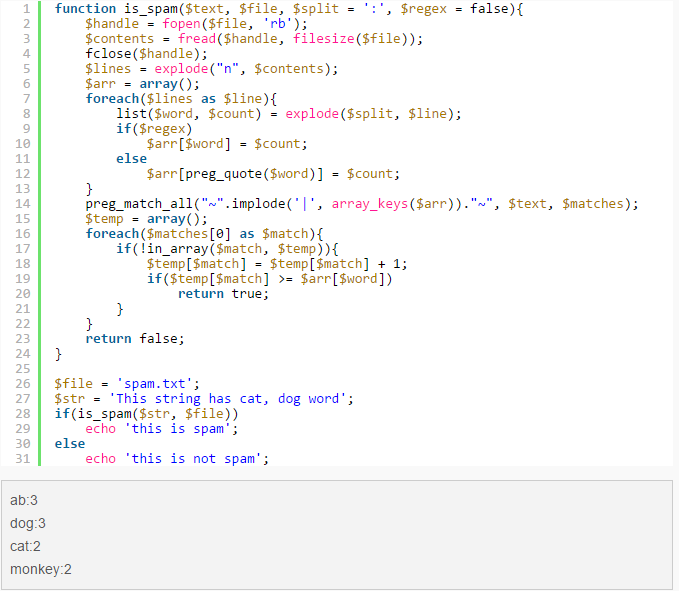Viewport: 679px width, 591px height.
Task: Click $temp = array() on line 15
Action: click(142, 219)
